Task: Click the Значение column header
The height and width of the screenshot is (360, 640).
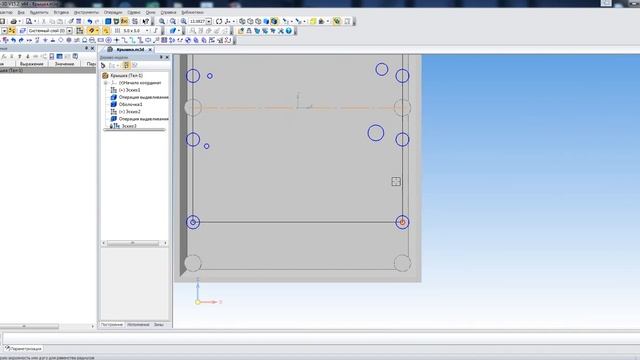Action: click(64, 64)
